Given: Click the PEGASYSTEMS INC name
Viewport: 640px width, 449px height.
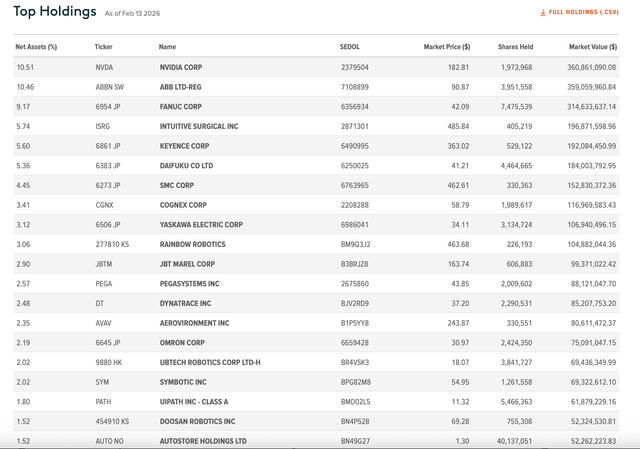Looking at the screenshot, I should 189,284.
